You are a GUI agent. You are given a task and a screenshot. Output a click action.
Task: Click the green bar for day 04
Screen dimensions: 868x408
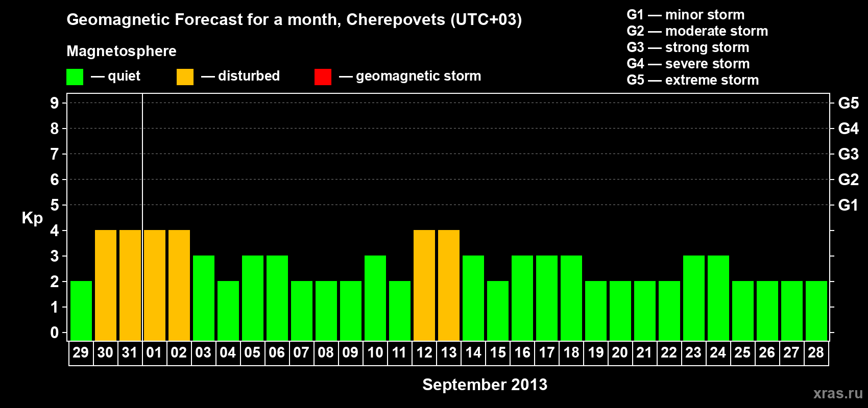pos(228,311)
